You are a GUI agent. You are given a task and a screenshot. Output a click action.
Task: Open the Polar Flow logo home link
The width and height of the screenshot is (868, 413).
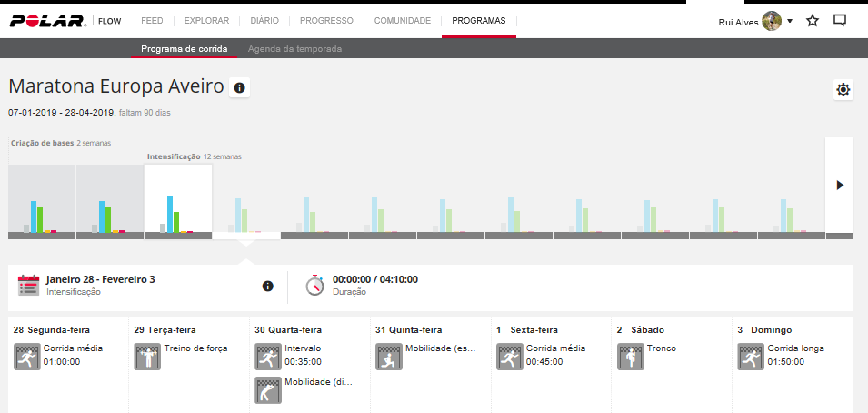pos(60,20)
